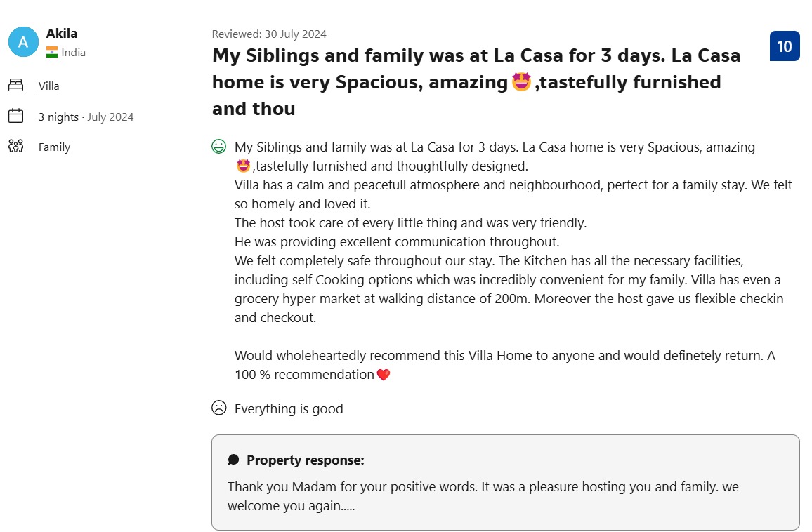The image size is (812, 532).
Task: Click the speech bubble Property response icon
Action: (x=233, y=460)
